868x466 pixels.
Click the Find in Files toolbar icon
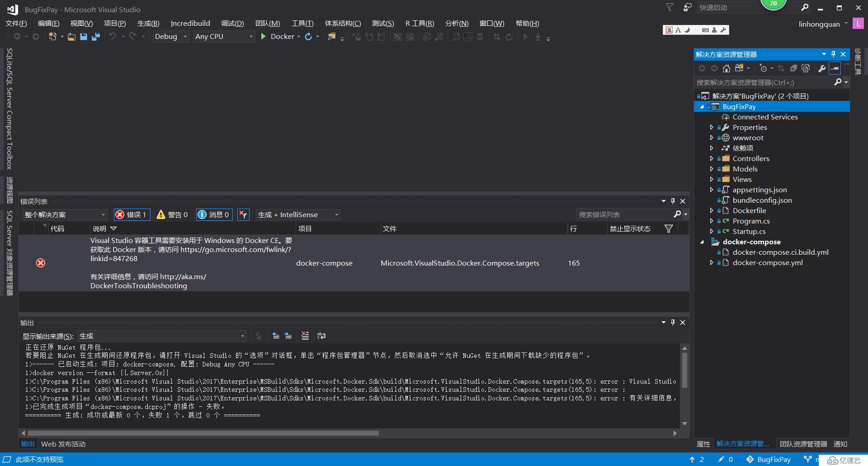click(x=332, y=37)
